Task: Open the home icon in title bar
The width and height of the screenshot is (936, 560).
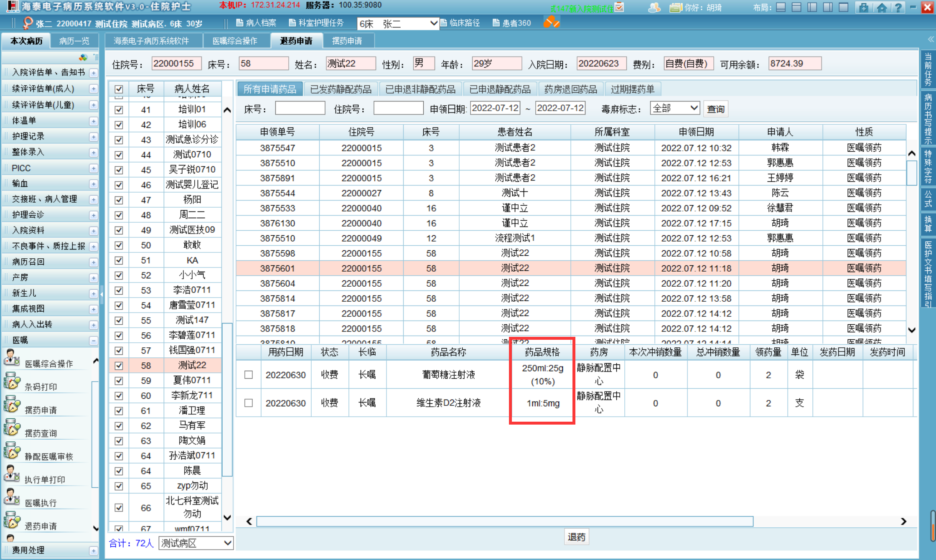Action: point(882,8)
